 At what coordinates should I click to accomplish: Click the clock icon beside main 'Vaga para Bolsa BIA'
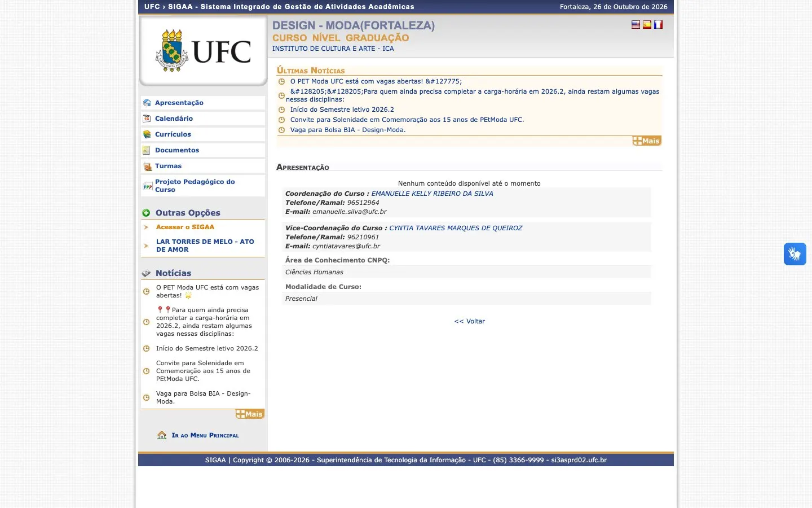click(281, 130)
